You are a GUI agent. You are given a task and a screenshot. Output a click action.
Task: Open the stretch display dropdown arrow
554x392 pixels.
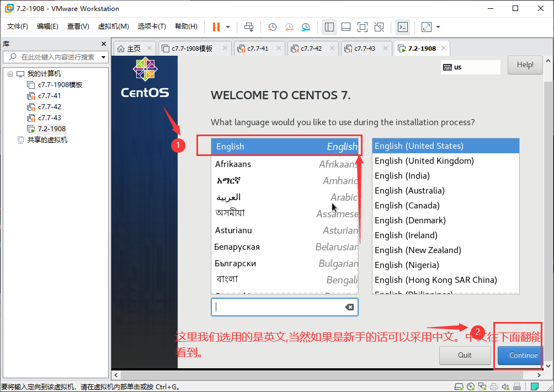(x=438, y=27)
